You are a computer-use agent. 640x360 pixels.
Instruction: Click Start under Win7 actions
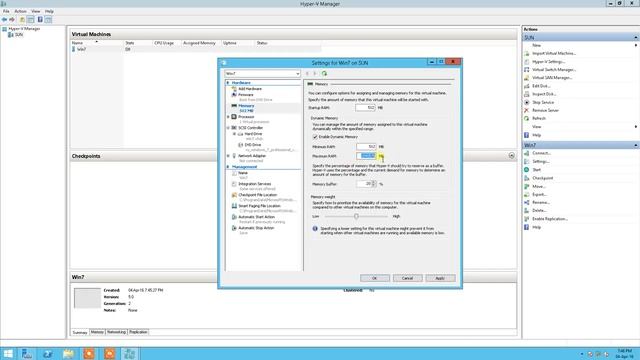pyautogui.click(x=536, y=170)
